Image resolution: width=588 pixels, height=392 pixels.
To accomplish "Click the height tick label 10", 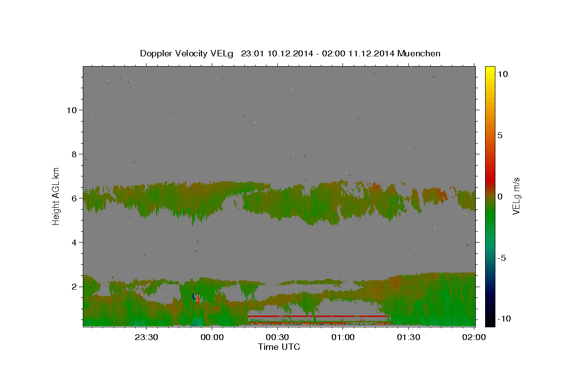I will tap(72, 110).
